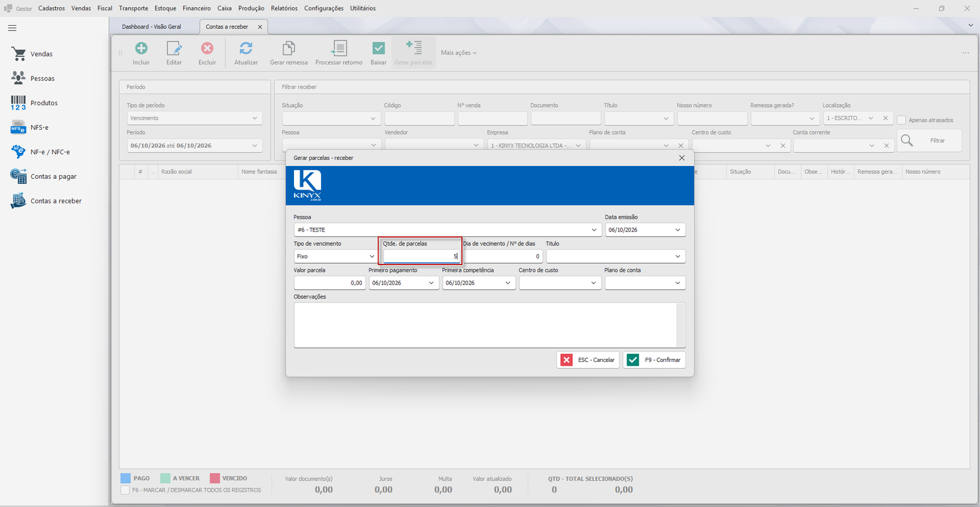Expand Centro de custo dropdown in dialog
980x507 pixels.
pos(594,283)
